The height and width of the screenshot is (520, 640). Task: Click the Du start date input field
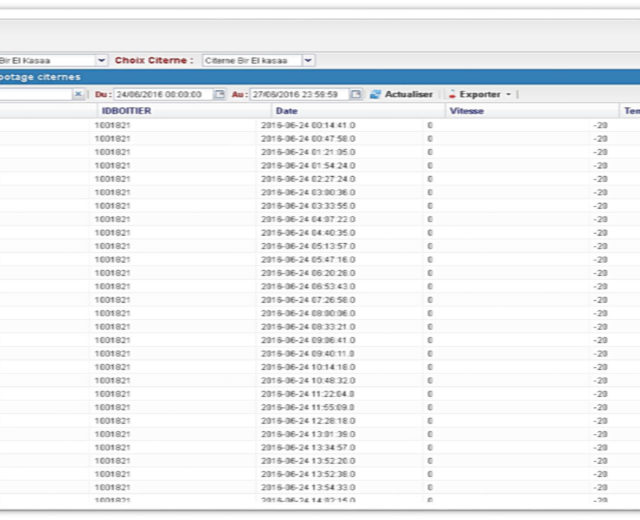pyautogui.click(x=162, y=94)
